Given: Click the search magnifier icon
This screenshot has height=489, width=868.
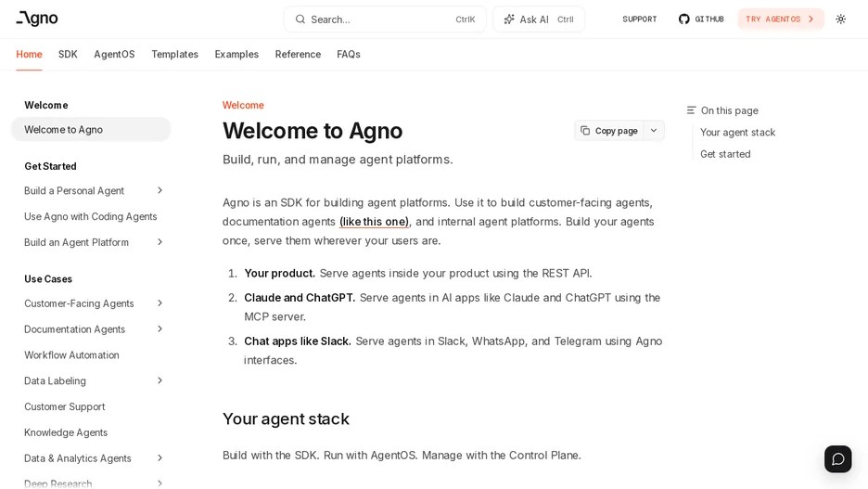Looking at the screenshot, I should tap(300, 19).
